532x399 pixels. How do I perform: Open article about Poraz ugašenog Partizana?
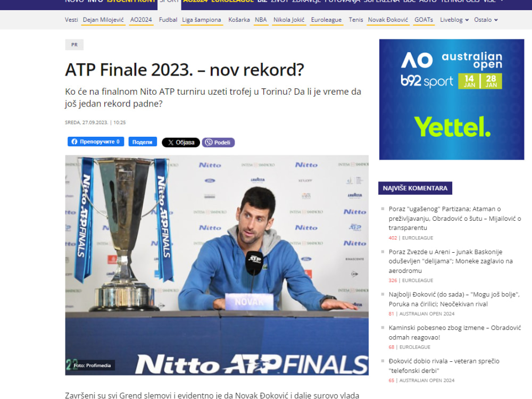[455, 218]
